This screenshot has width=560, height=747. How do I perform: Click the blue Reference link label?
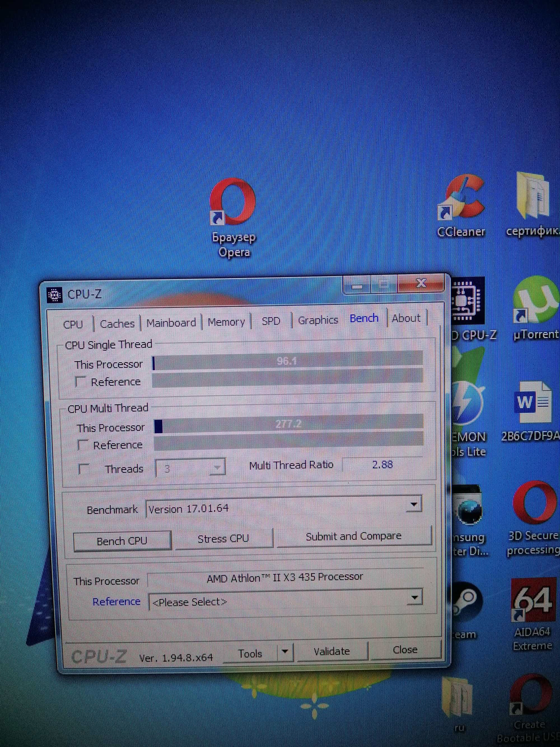click(x=116, y=601)
